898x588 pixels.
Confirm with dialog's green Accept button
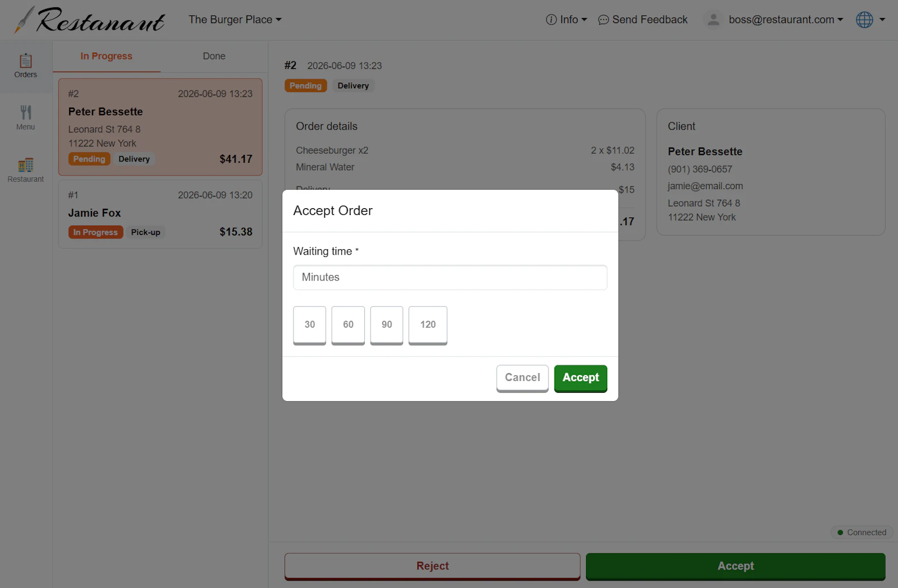tap(581, 378)
